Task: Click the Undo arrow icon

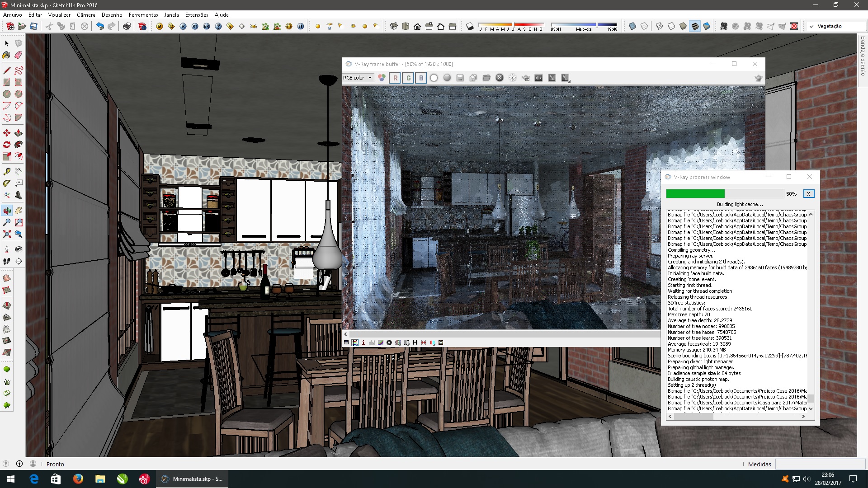Action: tap(100, 26)
